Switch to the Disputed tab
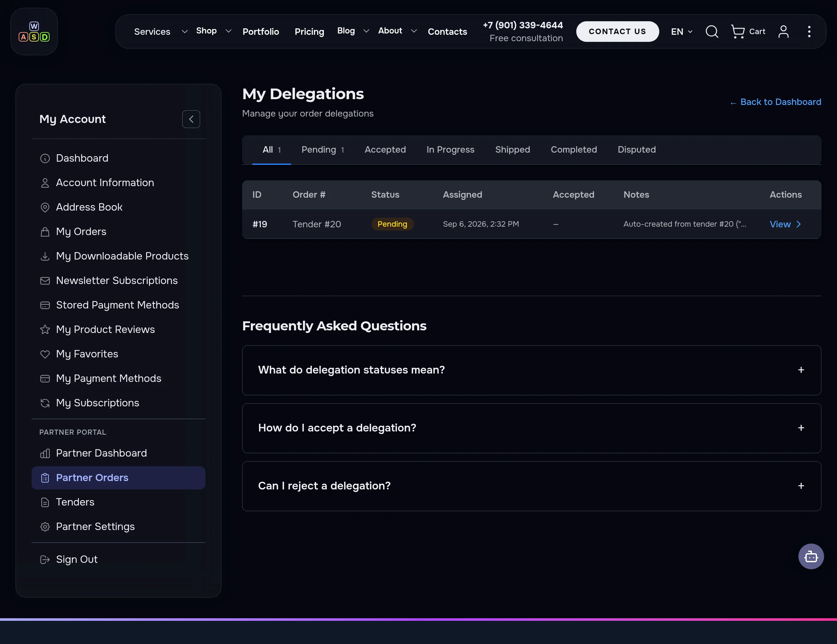Image resolution: width=837 pixels, height=644 pixels. point(636,150)
